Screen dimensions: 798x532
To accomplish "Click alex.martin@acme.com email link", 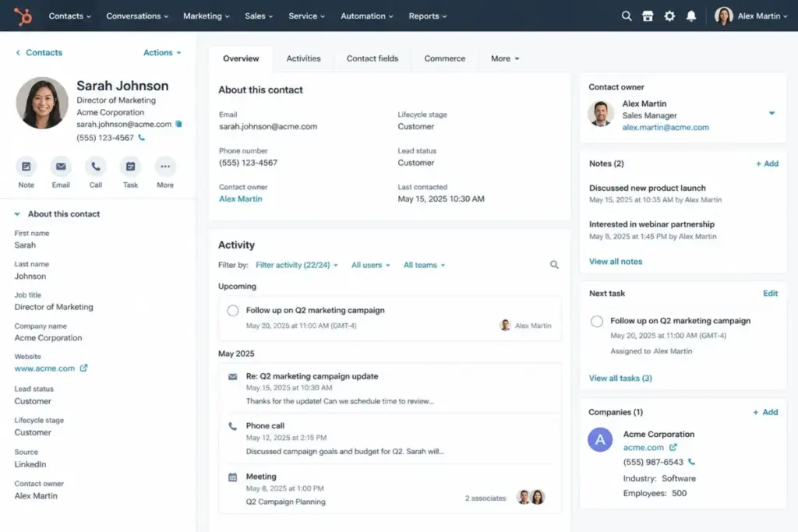I will pyautogui.click(x=666, y=127).
